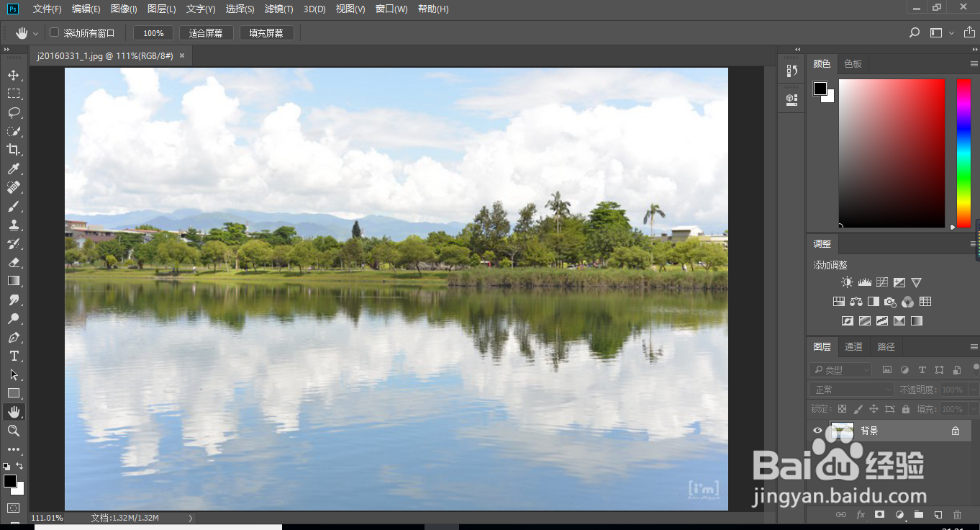Select the Gradient tool
The width and height of the screenshot is (980, 530).
[x=13, y=281]
